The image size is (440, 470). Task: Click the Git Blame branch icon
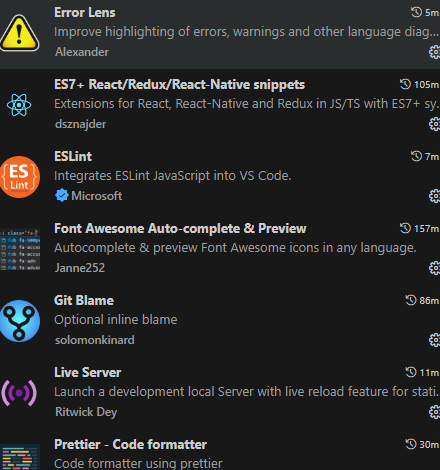20,321
